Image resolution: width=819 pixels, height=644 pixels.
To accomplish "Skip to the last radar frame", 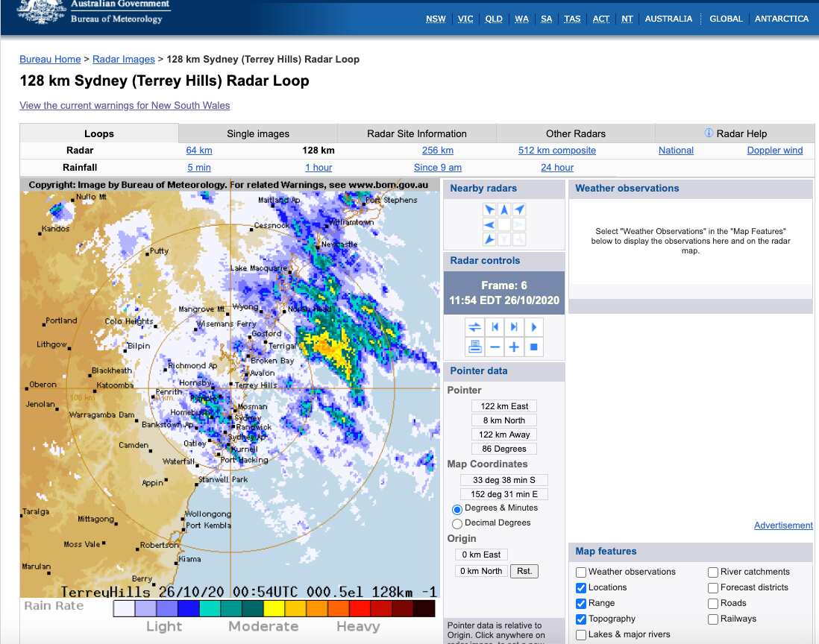I will coord(514,326).
